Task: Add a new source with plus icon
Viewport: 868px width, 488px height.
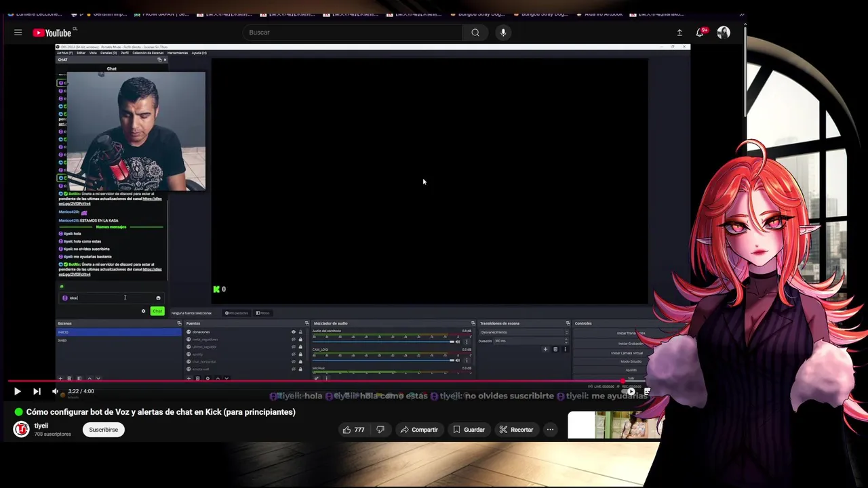Action: 189,378
